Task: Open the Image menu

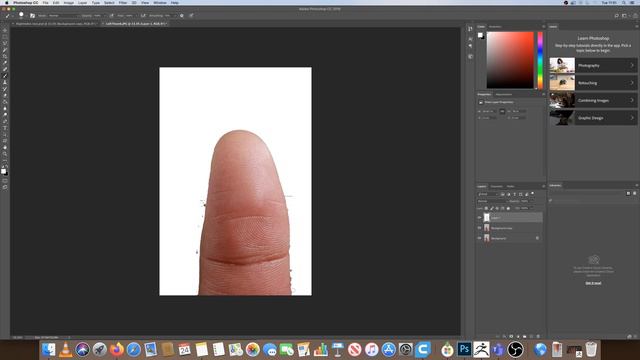Action: coord(69,2)
